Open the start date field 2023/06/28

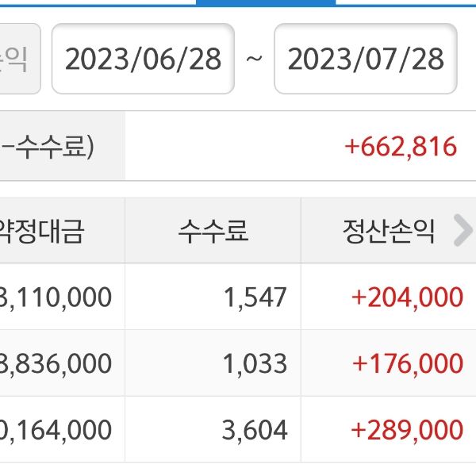(x=143, y=59)
